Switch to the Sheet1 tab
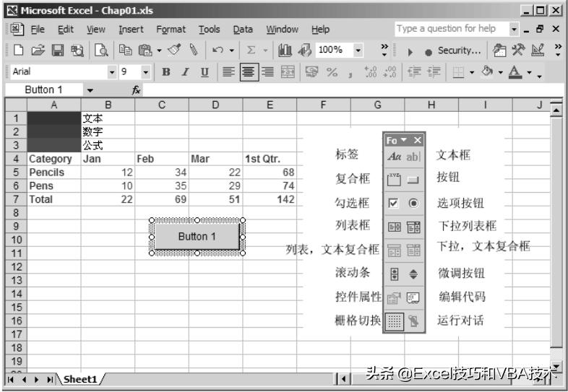Screen dimensions: 568x392 coord(80,379)
